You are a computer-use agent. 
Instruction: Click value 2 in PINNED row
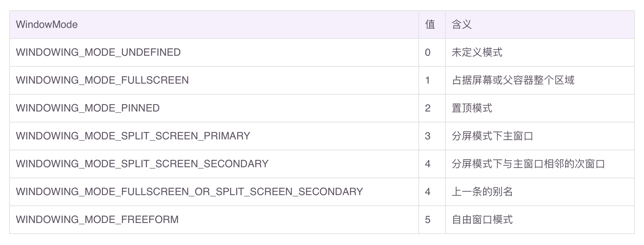(428, 108)
